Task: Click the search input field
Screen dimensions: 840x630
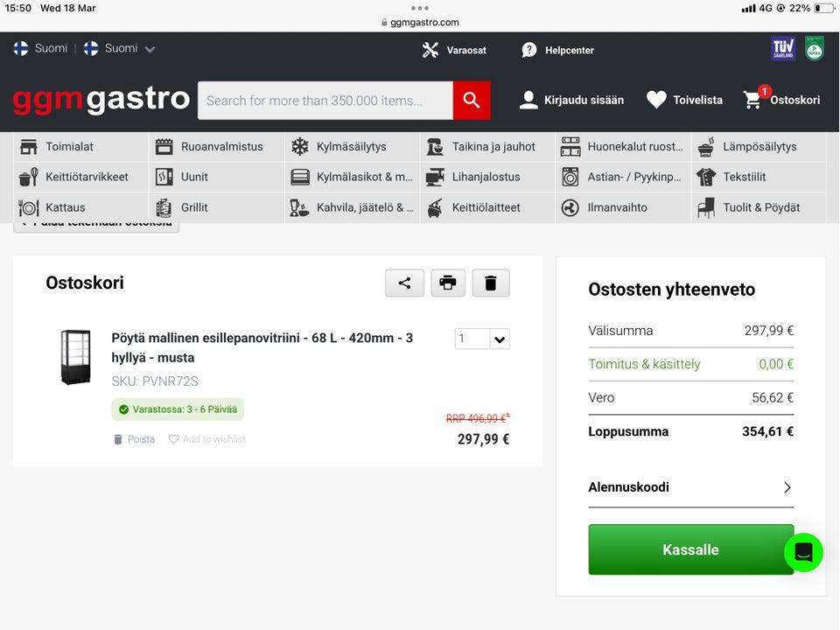Action: [325, 101]
